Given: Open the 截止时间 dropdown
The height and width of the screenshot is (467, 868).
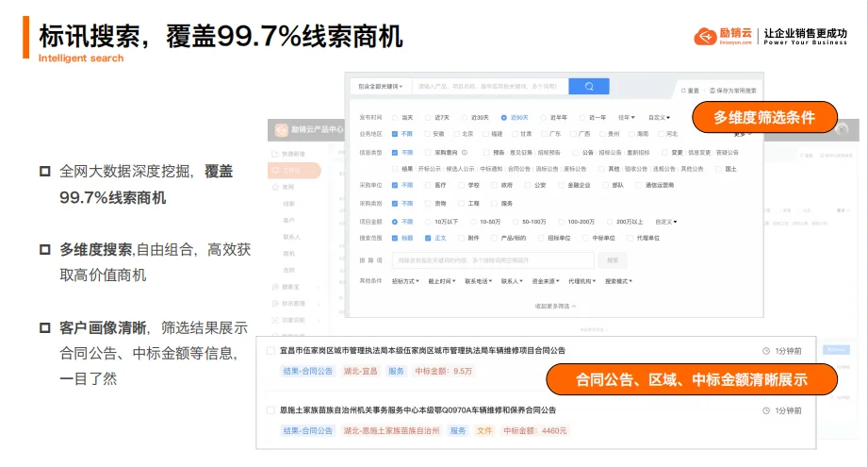Looking at the screenshot, I should [442, 281].
